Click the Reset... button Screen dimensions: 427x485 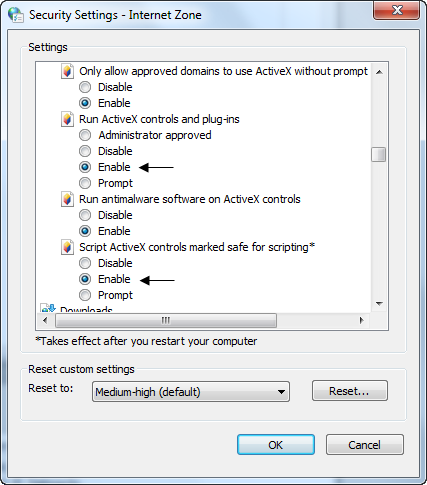click(x=350, y=391)
